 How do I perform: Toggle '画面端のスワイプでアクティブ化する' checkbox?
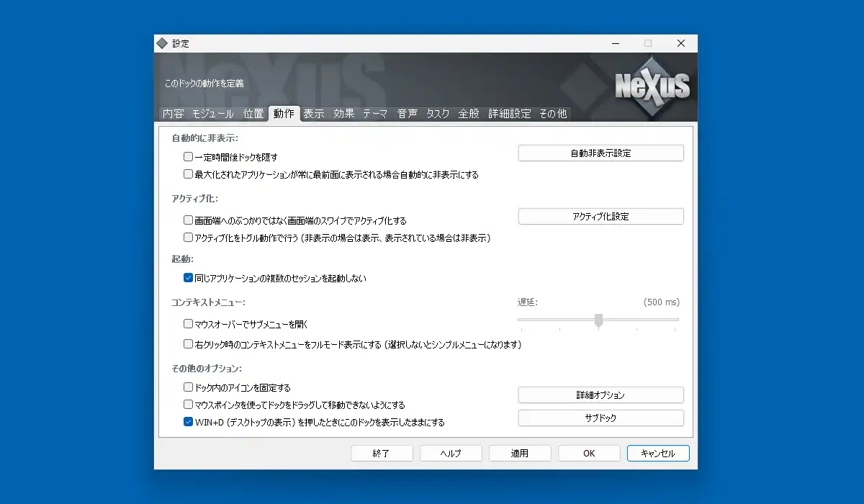(188, 220)
